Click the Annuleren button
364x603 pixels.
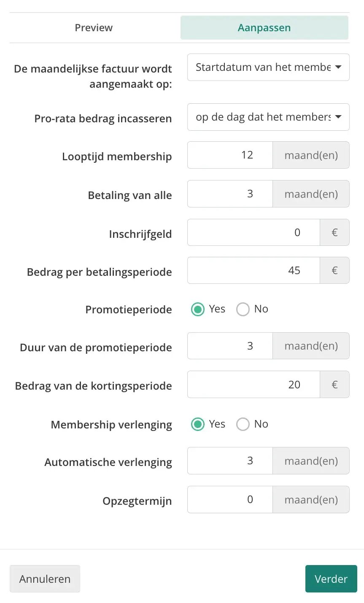[x=45, y=579]
